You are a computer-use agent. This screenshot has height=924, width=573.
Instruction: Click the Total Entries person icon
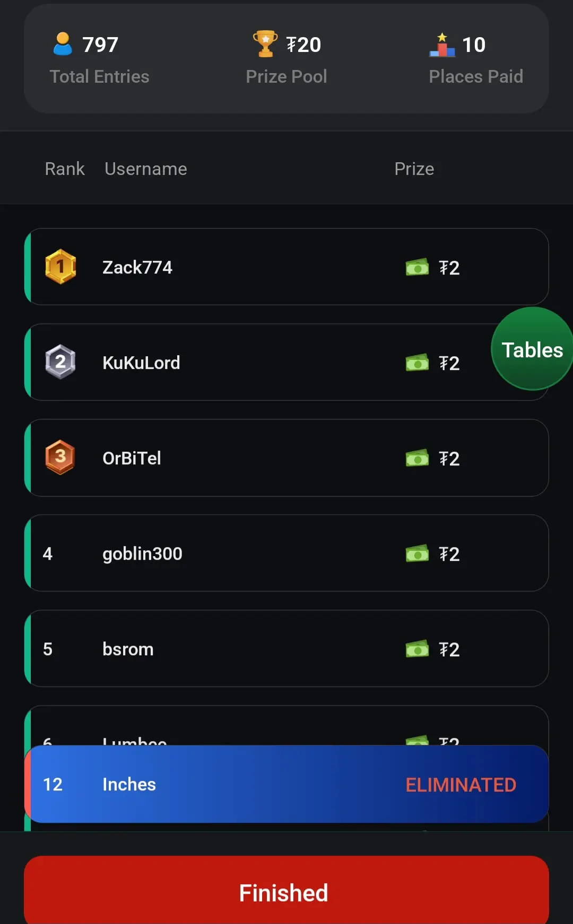[63, 44]
